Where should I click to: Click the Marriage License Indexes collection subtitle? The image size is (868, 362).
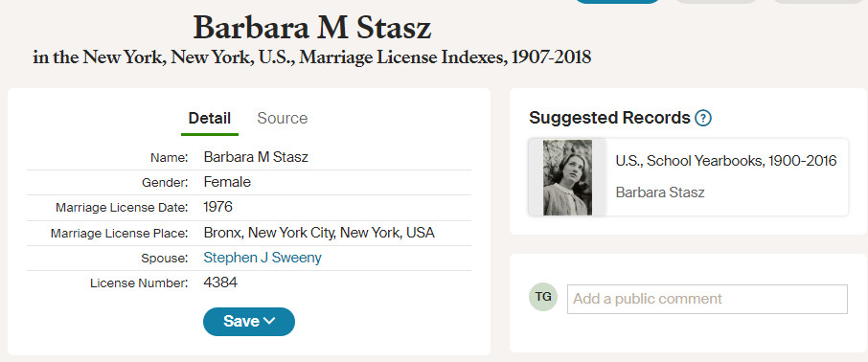click(x=311, y=57)
